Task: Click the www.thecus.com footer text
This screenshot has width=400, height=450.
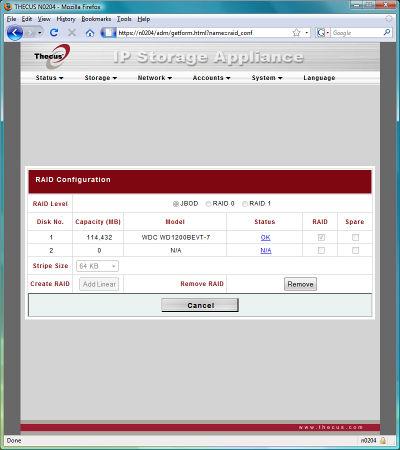Action: (331, 427)
